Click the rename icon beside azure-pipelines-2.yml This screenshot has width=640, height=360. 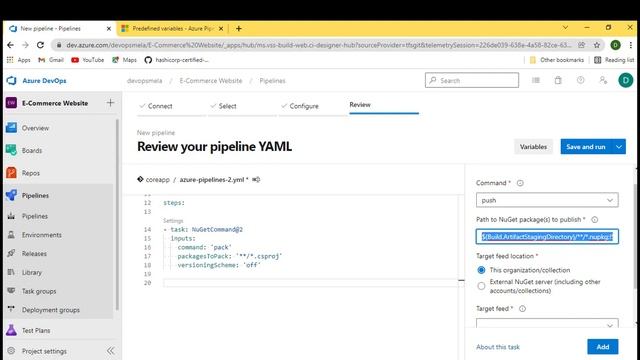[x=256, y=180]
